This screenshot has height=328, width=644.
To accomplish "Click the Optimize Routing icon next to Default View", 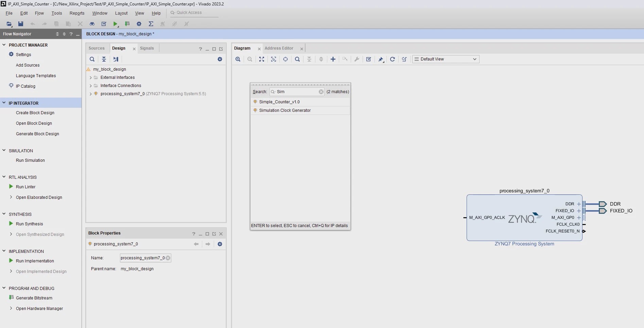I will coord(404,59).
